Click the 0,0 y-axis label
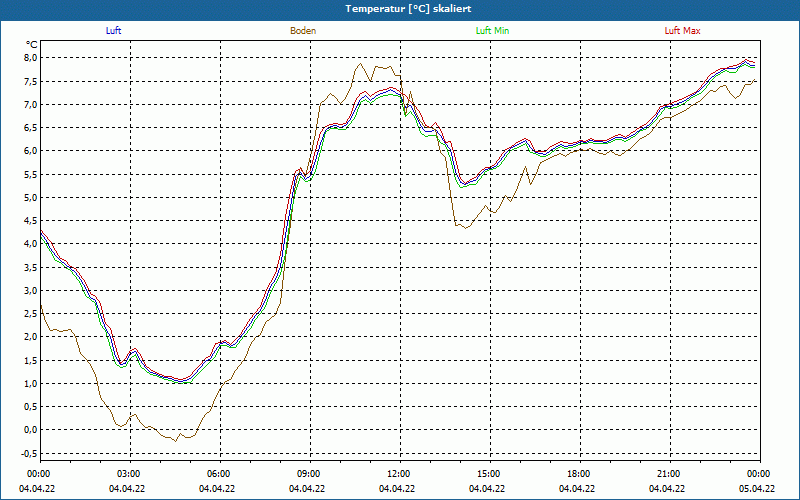The height and width of the screenshot is (500, 800). point(31,430)
